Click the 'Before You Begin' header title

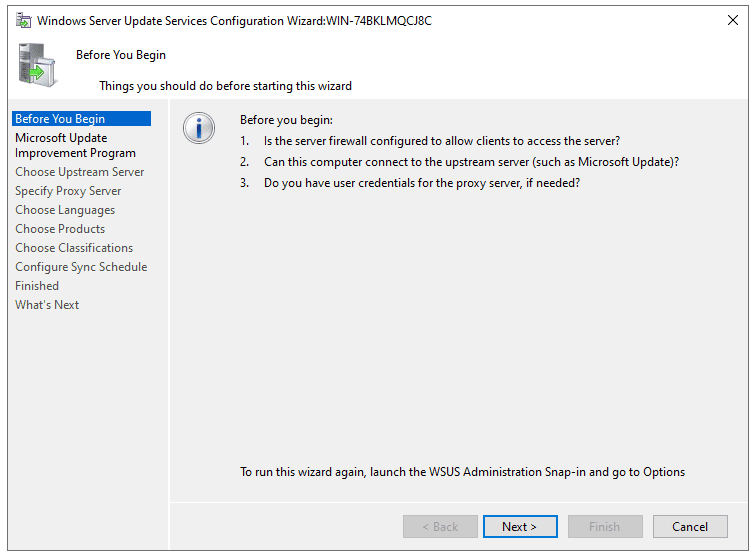click(121, 55)
